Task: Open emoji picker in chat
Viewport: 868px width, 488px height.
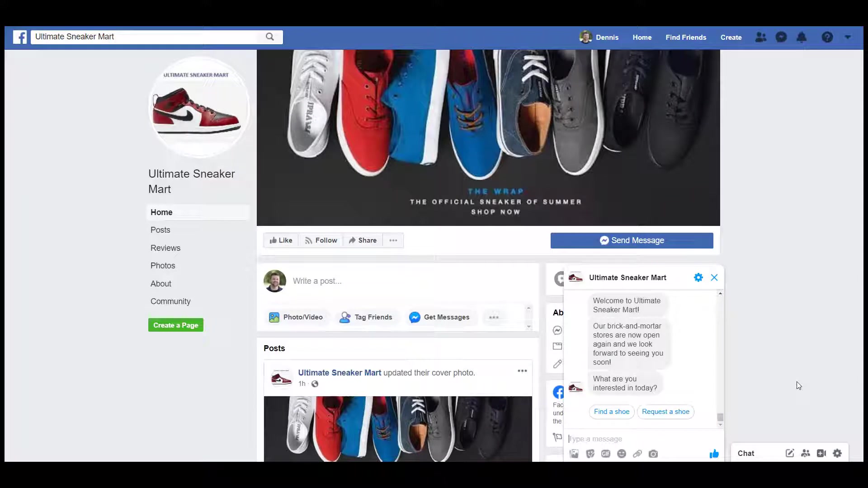Action: point(622,454)
